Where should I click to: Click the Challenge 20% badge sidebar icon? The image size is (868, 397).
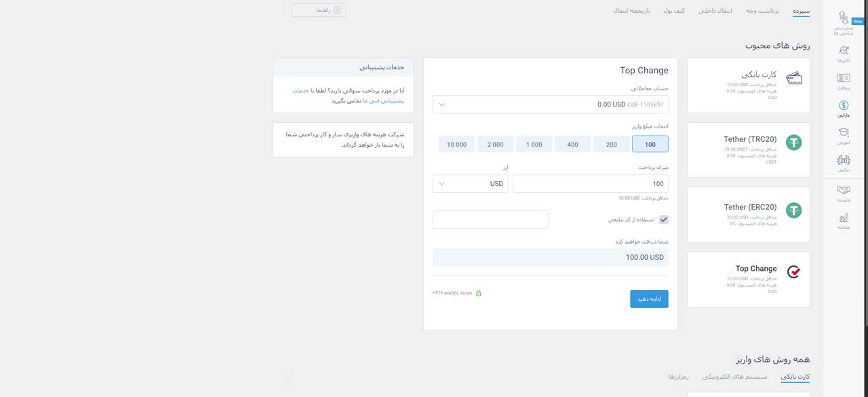tap(843, 161)
